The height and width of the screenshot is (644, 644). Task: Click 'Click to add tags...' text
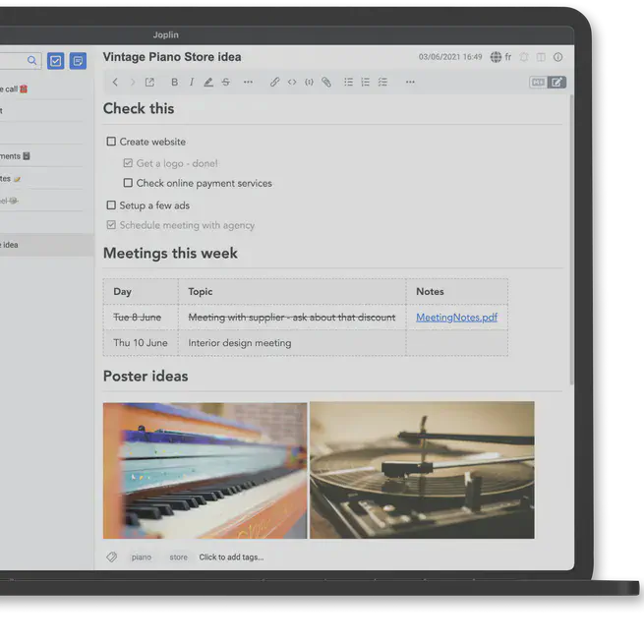pos(231,557)
